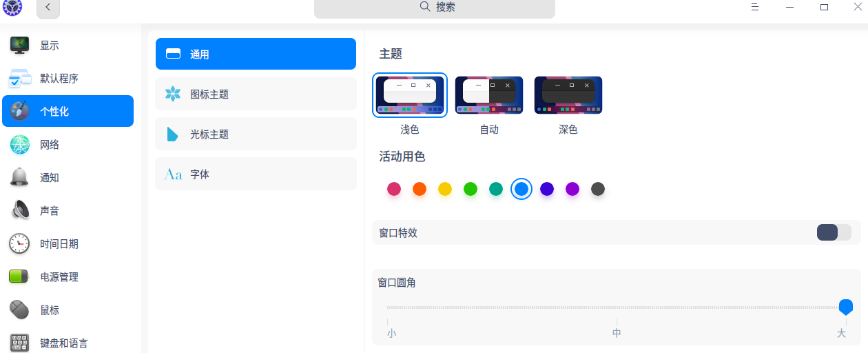Open the 网络 network globe icon
868x353 pixels.
tap(19, 144)
